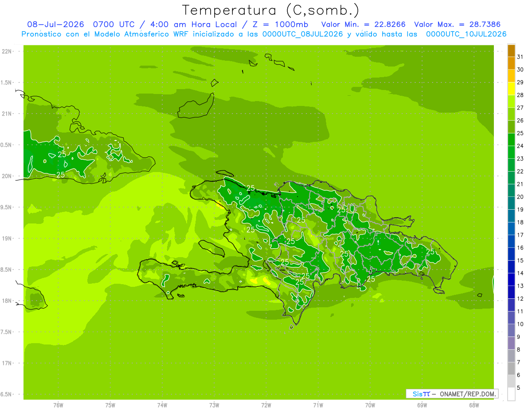This screenshot has height=411, width=532.
Task: Click the color scale value "31"
Action: click(520, 57)
